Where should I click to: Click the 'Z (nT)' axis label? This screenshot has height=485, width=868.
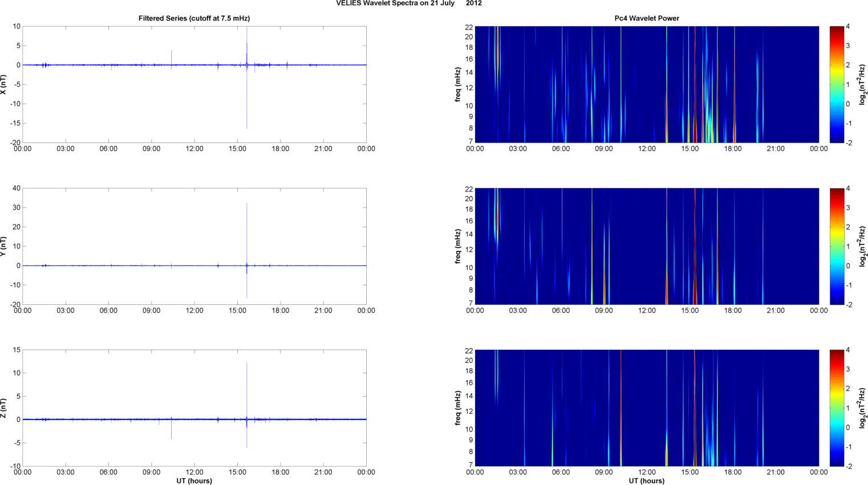[3, 408]
